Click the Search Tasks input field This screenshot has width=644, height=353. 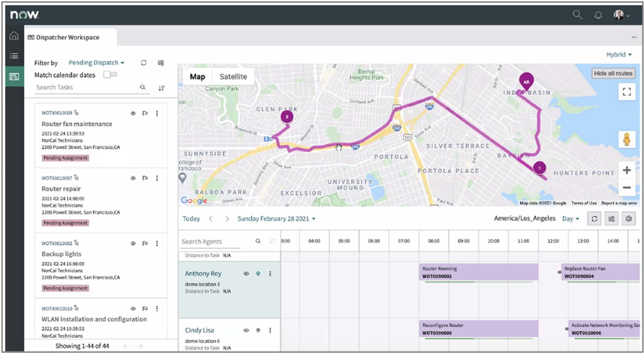click(87, 87)
